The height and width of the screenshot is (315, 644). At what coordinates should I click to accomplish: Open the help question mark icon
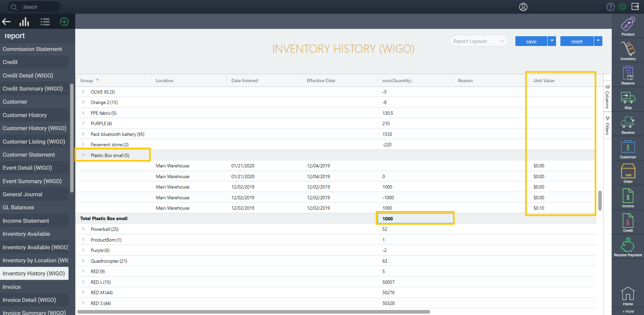610,7
